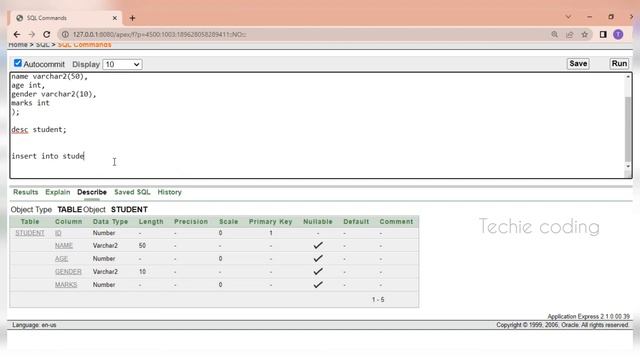Click the 'desc student;' line in editor

(39, 130)
